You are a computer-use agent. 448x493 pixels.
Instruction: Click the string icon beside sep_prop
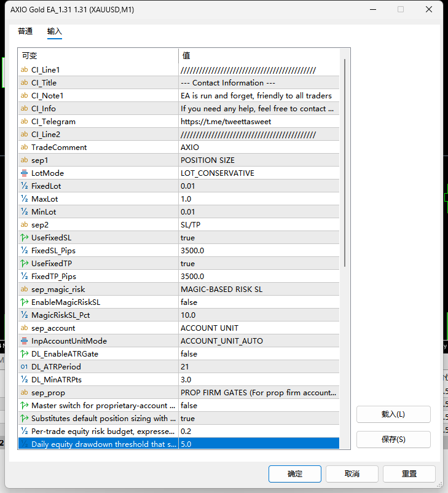click(x=24, y=392)
